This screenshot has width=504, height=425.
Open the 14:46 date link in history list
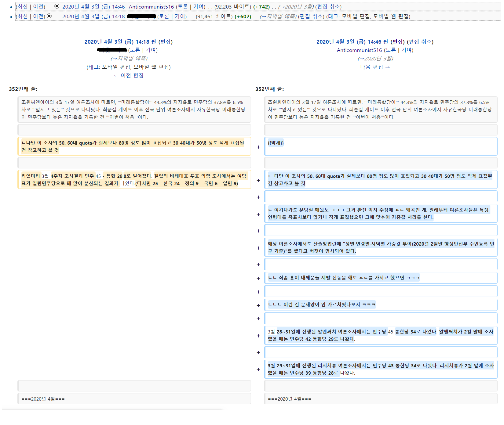[93, 7]
